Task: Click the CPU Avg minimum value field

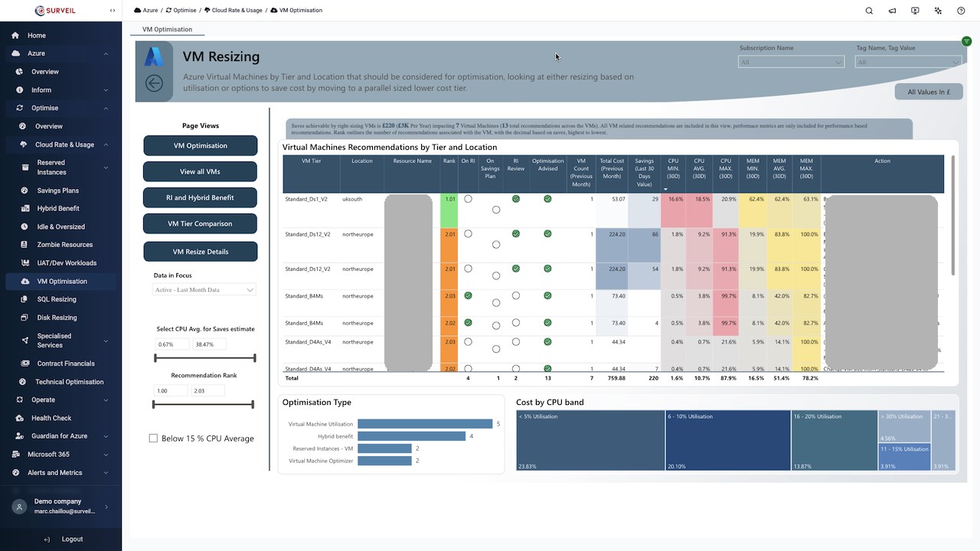Action: click(x=171, y=344)
